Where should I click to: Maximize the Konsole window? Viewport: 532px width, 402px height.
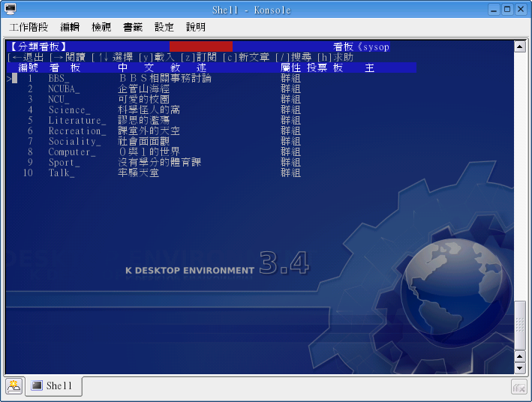coord(507,9)
